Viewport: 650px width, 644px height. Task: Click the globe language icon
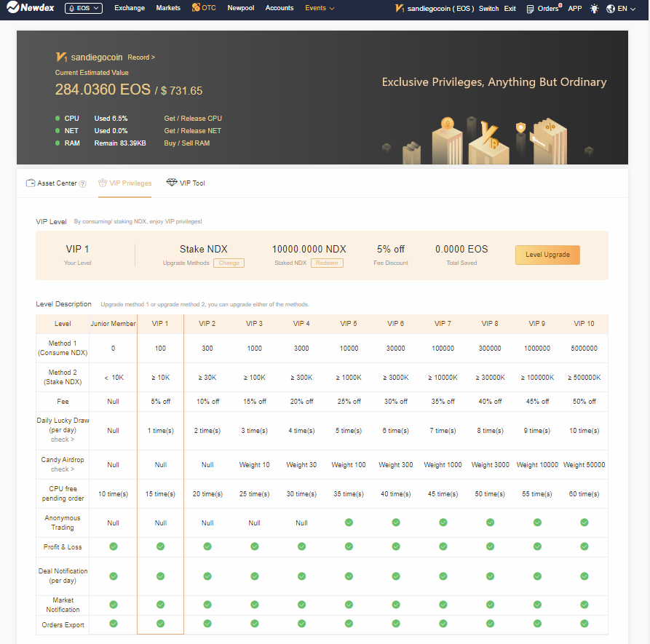pos(610,9)
